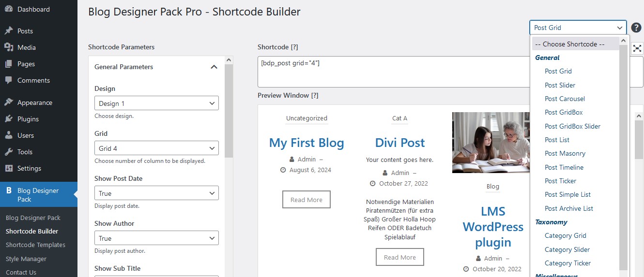This screenshot has width=644, height=277.
Task: Open the Design dropdown
Action: (x=156, y=103)
